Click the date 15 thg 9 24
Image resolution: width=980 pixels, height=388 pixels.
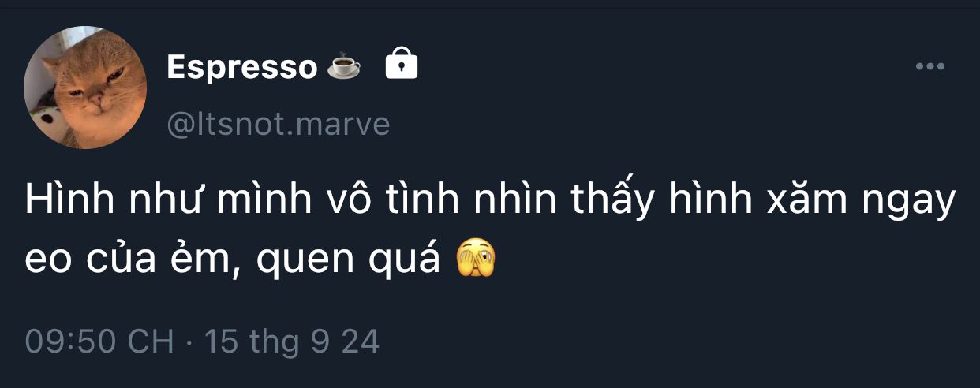coord(292,341)
